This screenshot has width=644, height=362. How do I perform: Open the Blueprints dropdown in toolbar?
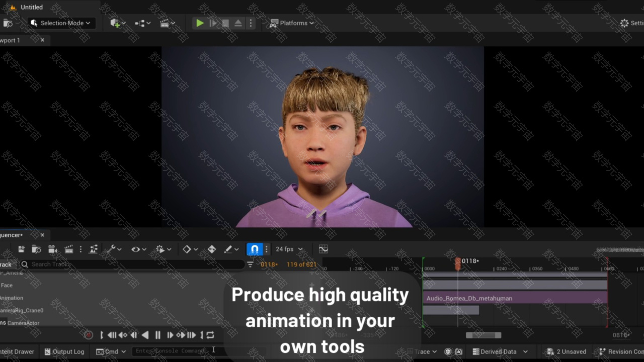(x=142, y=23)
